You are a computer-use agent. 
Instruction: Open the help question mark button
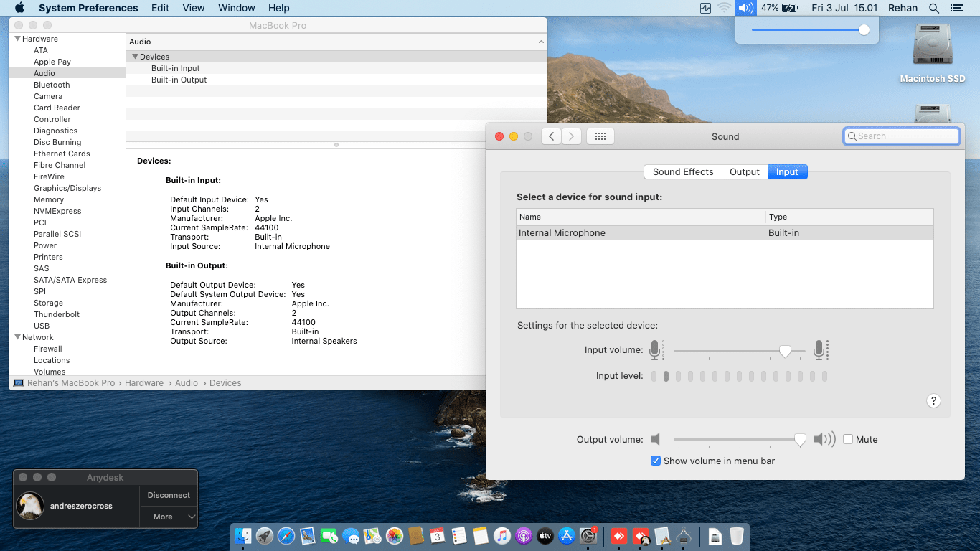point(933,401)
